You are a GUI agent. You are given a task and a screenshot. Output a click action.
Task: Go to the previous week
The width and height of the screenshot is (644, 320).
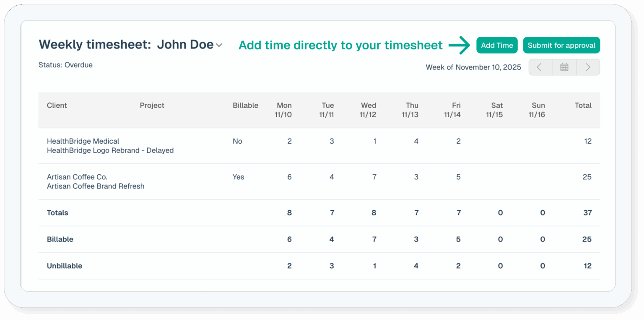(540, 67)
